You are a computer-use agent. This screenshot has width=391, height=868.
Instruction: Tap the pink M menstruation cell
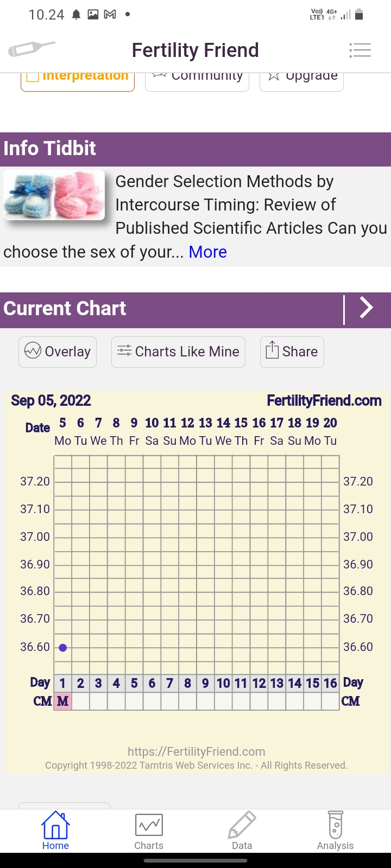[63, 701]
